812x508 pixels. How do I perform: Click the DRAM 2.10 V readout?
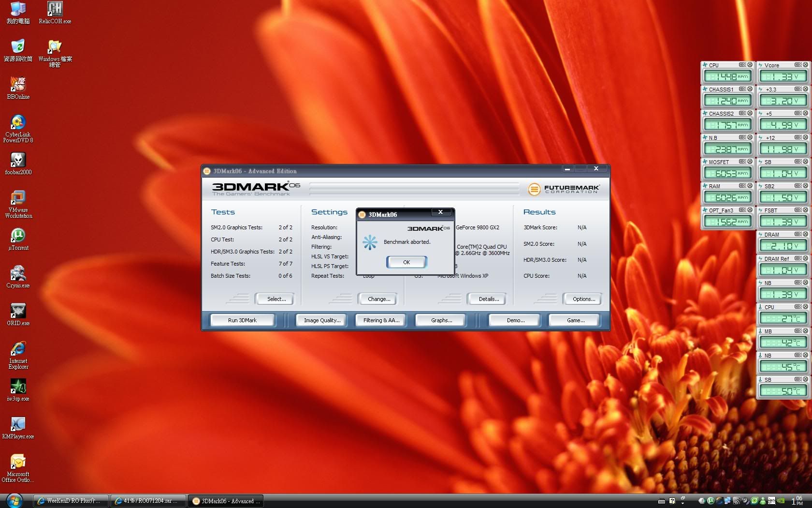pos(783,246)
